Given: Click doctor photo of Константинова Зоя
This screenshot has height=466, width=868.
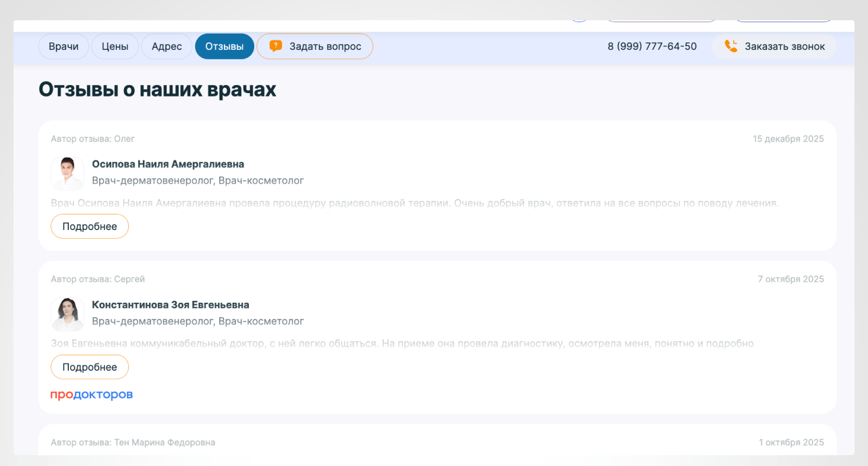Looking at the screenshot, I should coord(67,314).
